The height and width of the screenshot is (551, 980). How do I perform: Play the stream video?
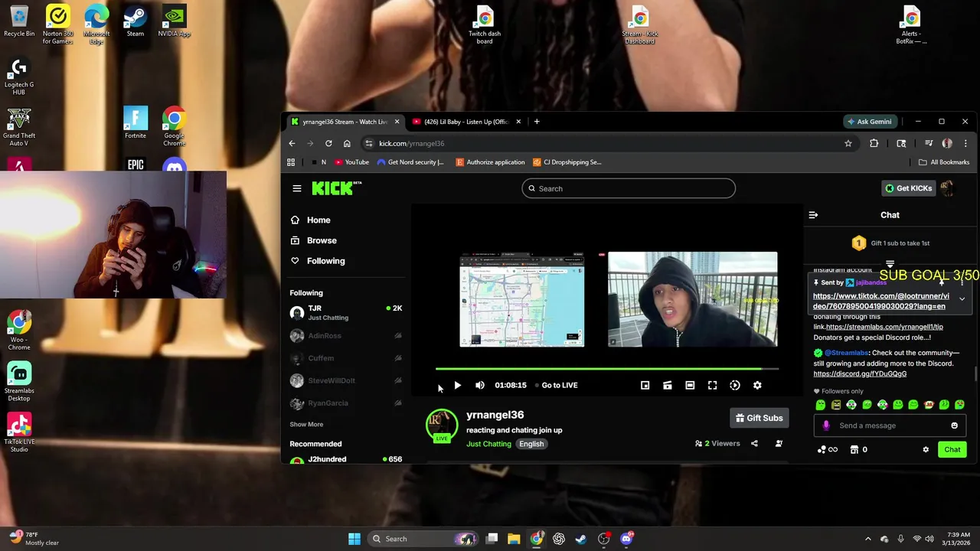point(457,385)
